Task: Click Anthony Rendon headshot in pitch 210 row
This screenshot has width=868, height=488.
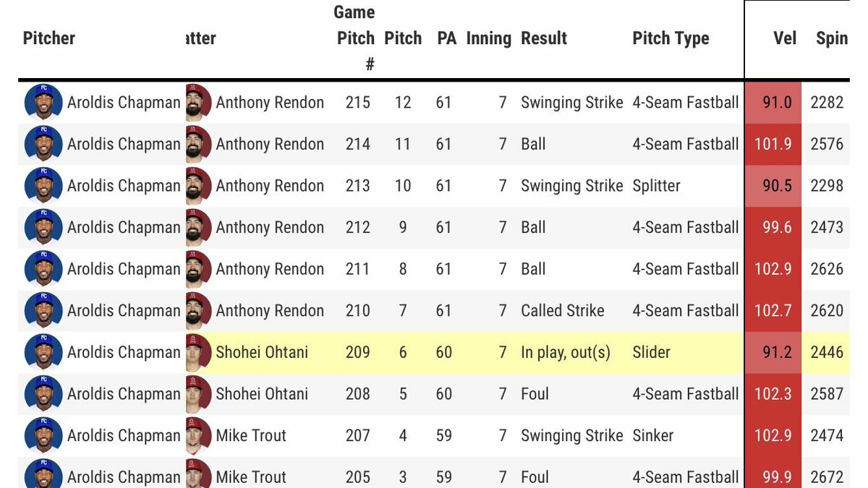Action: pos(198,311)
